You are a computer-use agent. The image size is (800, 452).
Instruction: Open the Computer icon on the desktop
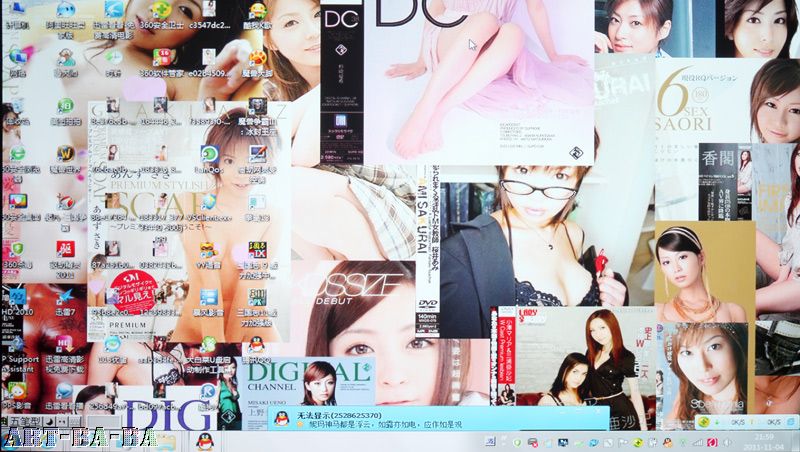pyautogui.click(x=17, y=14)
